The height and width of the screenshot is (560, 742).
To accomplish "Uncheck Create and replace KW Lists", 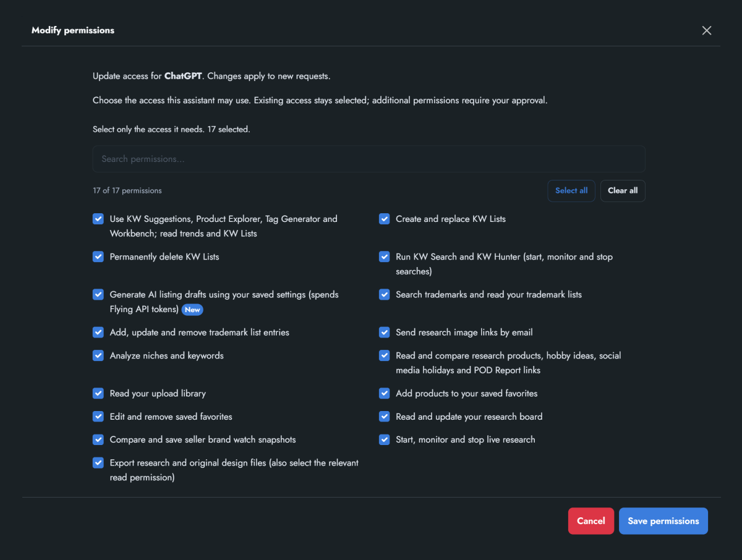I will tap(384, 219).
